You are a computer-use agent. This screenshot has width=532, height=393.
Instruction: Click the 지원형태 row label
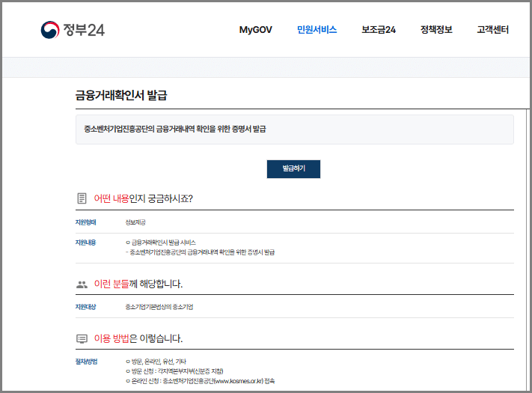pos(85,222)
